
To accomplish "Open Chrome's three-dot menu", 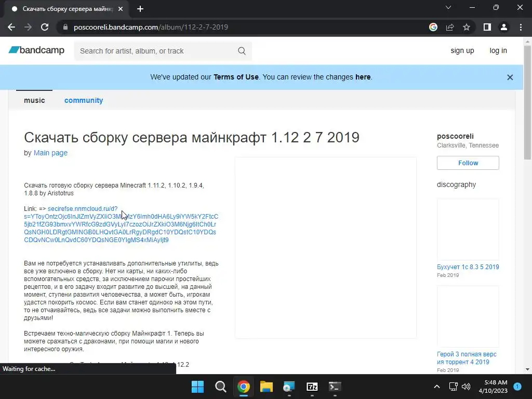I will click(521, 27).
